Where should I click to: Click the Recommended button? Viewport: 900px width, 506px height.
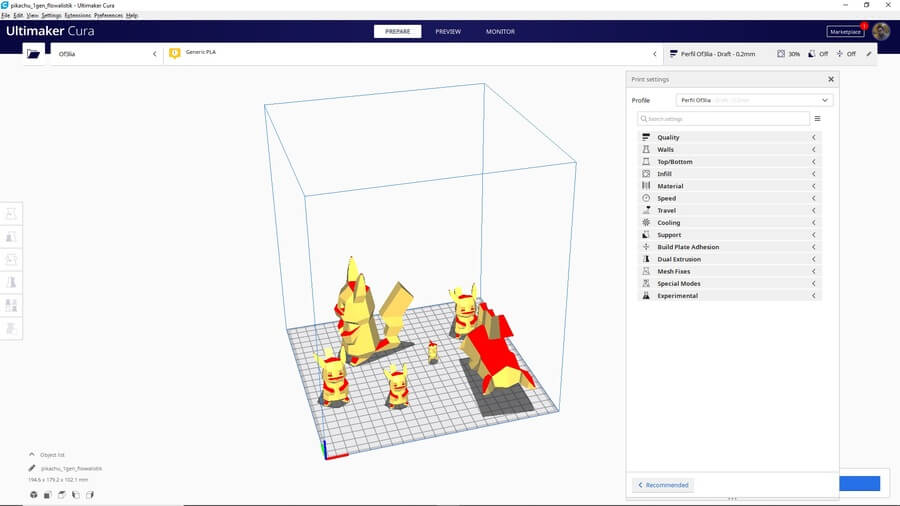[x=663, y=485]
